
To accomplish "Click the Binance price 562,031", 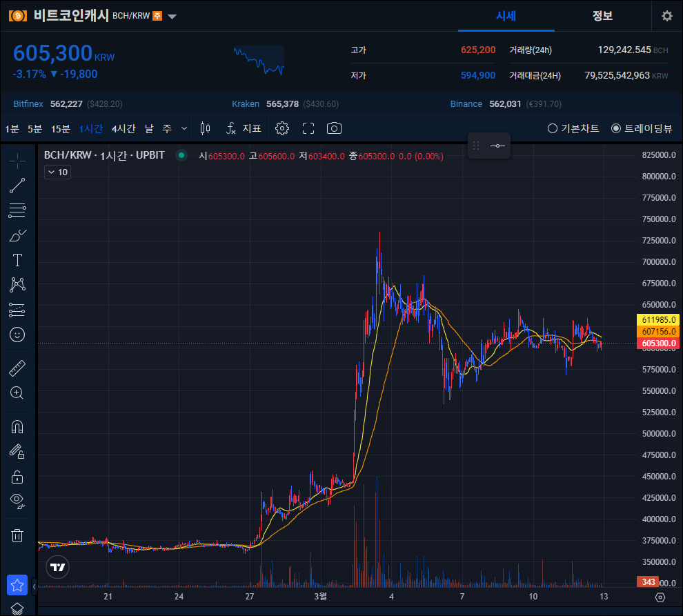I will (x=505, y=104).
